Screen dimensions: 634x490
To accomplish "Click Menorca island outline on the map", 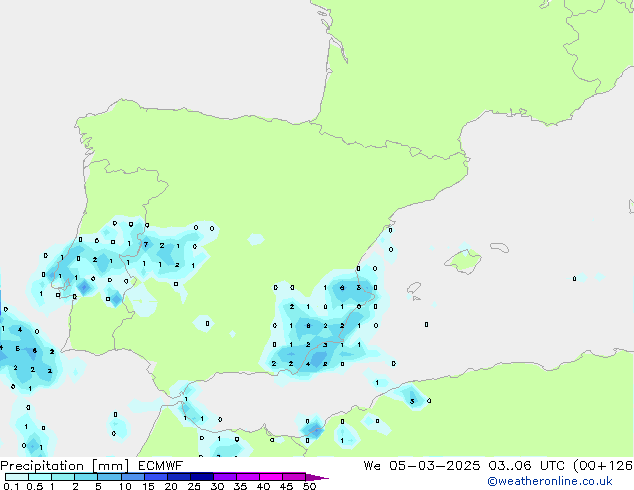I will pos(499,247).
